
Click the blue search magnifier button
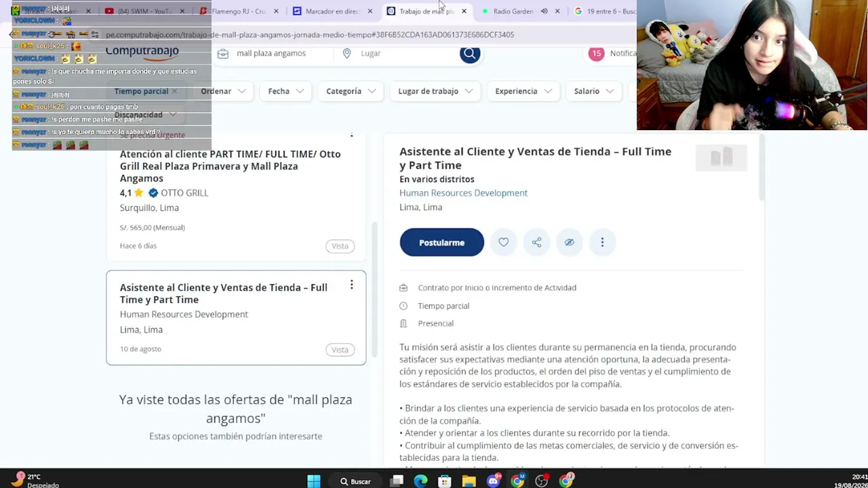[x=470, y=54]
